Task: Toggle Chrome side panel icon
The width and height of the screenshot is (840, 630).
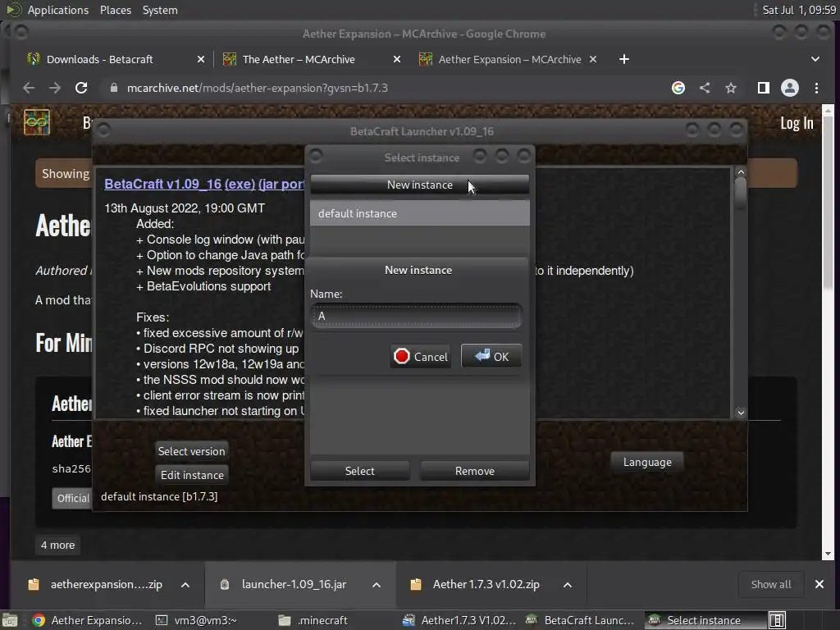Action: [x=764, y=88]
